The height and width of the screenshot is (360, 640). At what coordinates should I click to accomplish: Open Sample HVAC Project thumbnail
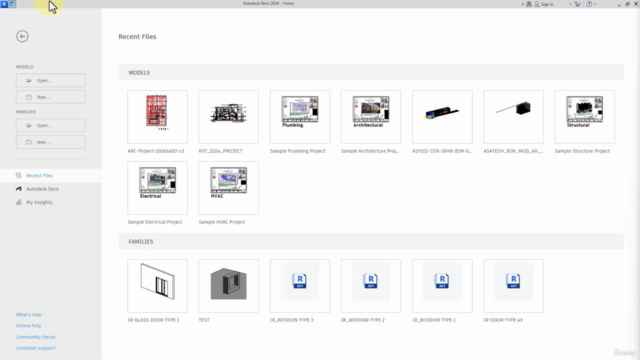[229, 188]
